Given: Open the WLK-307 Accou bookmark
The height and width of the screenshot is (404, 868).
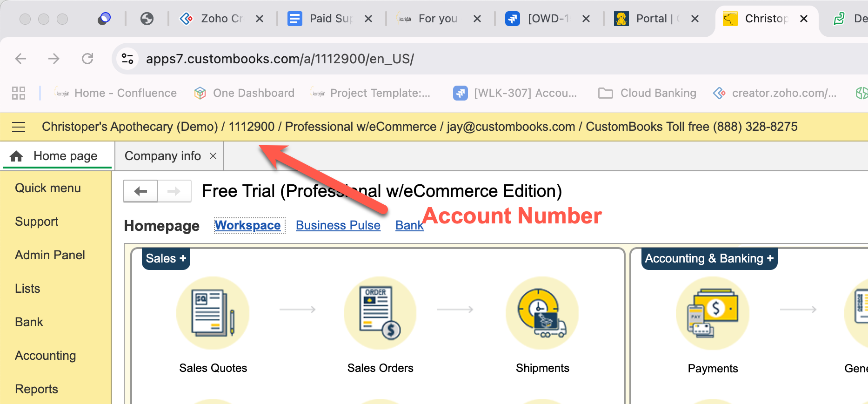Looking at the screenshot, I should (515, 93).
